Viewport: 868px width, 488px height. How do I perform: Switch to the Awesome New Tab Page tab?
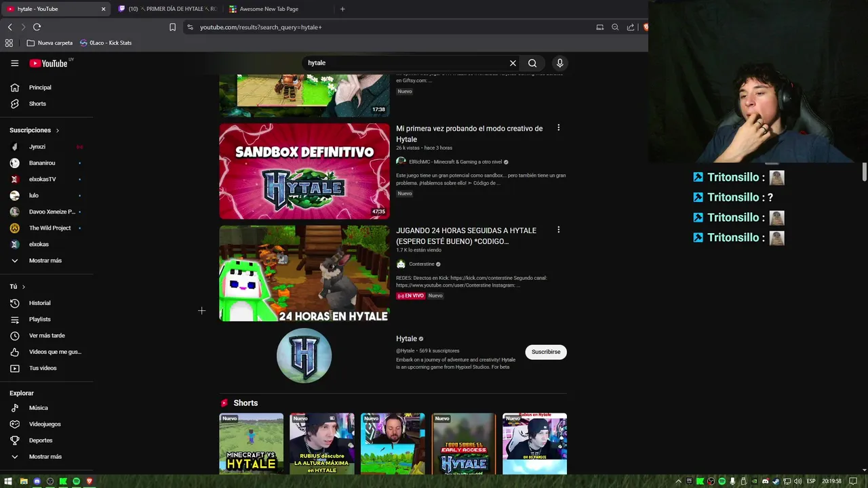click(x=278, y=9)
